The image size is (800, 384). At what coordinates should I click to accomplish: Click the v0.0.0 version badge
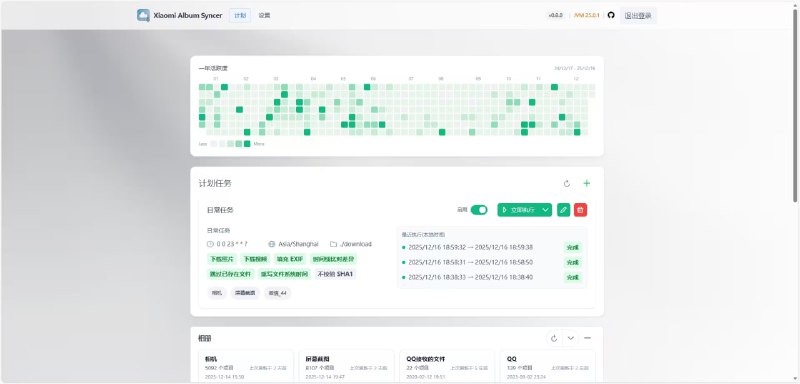(x=556, y=15)
